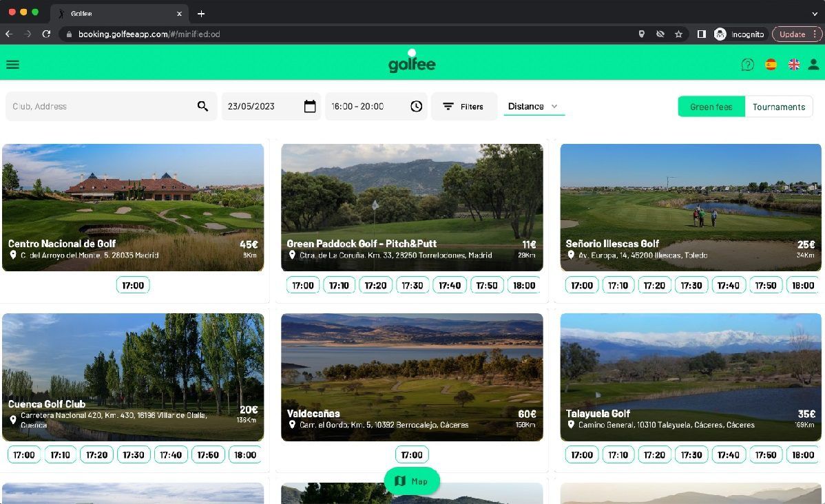Open the Filters button
This screenshot has height=504, width=825.
click(463, 106)
